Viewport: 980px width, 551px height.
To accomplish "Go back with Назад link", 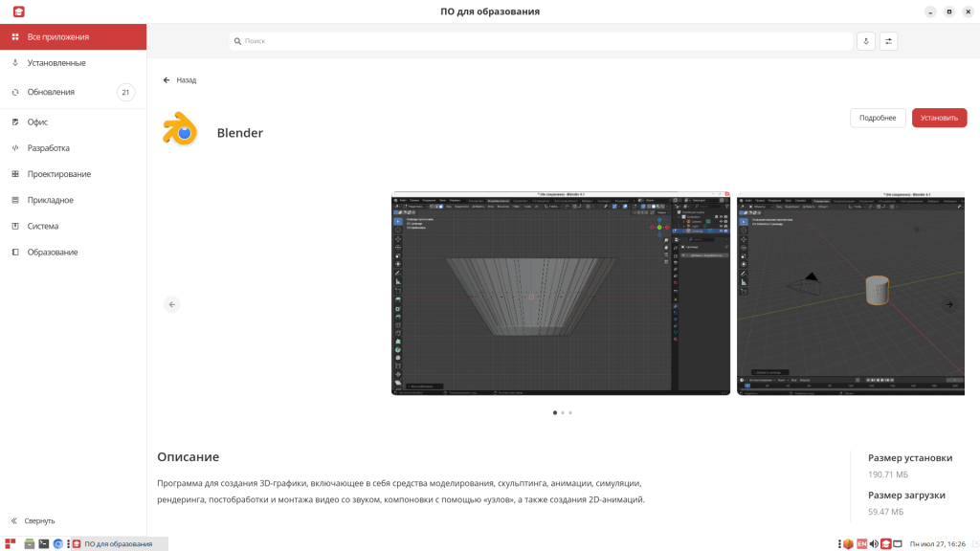I will (180, 80).
